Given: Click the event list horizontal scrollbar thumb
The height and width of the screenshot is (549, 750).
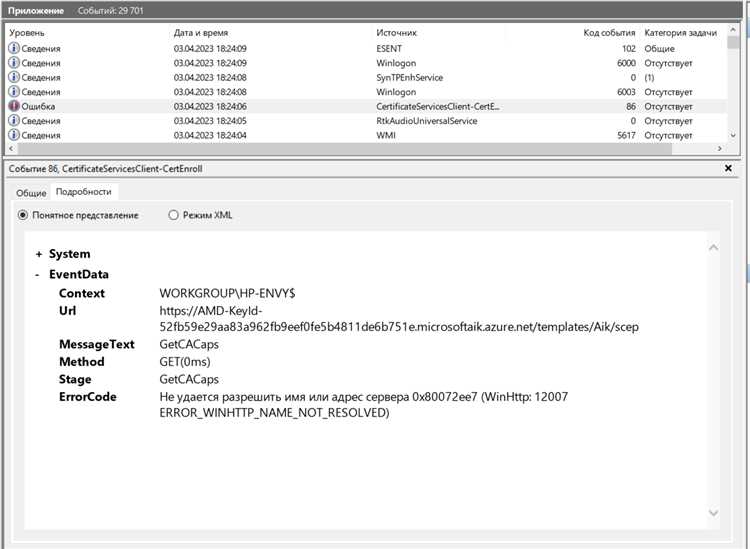Looking at the screenshot, I should point(344,149).
